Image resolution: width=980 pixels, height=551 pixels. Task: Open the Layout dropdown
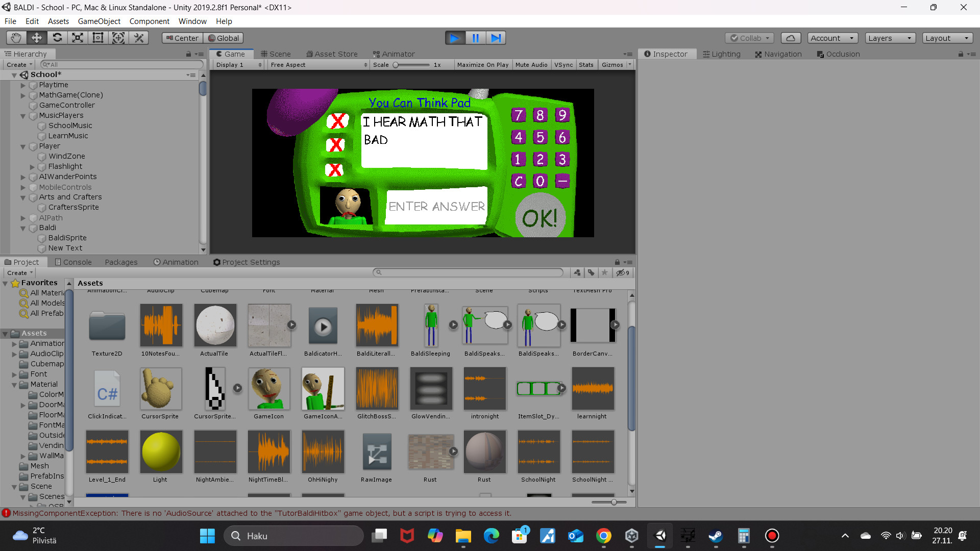click(x=947, y=37)
